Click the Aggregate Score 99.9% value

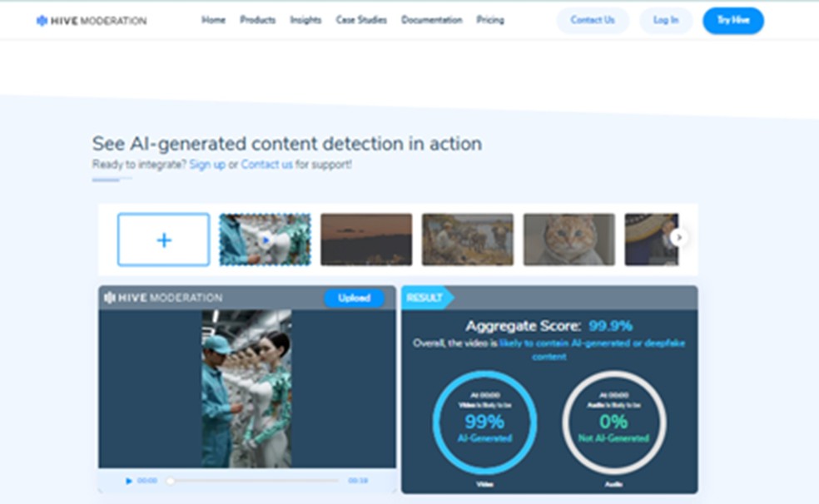pyautogui.click(x=611, y=326)
